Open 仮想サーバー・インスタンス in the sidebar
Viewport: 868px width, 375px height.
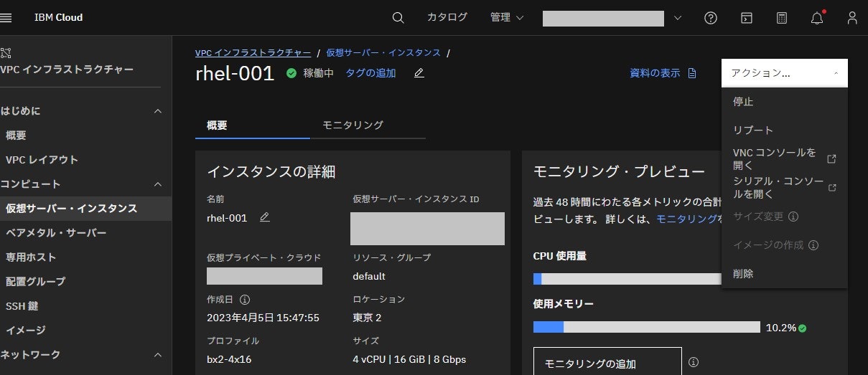pyautogui.click(x=86, y=209)
